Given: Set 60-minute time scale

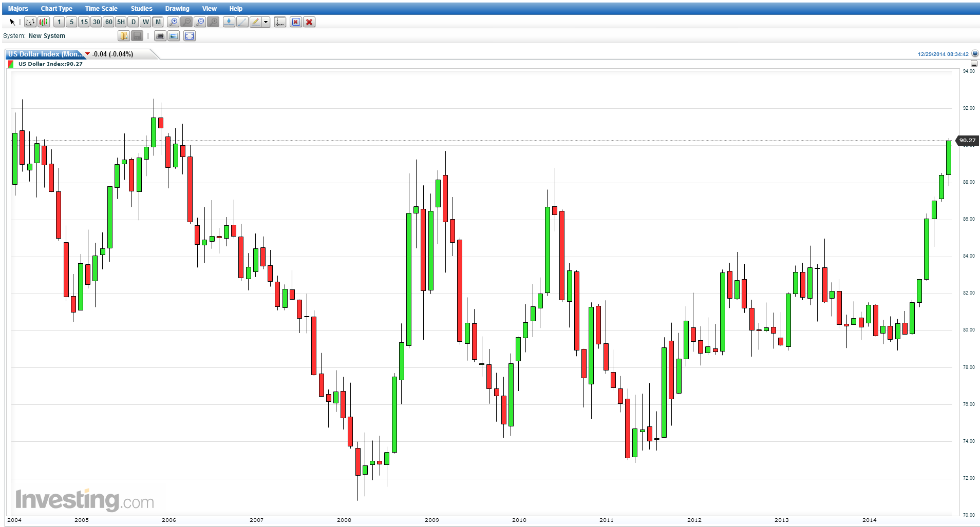Looking at the screenshot, I should [108, 22].
